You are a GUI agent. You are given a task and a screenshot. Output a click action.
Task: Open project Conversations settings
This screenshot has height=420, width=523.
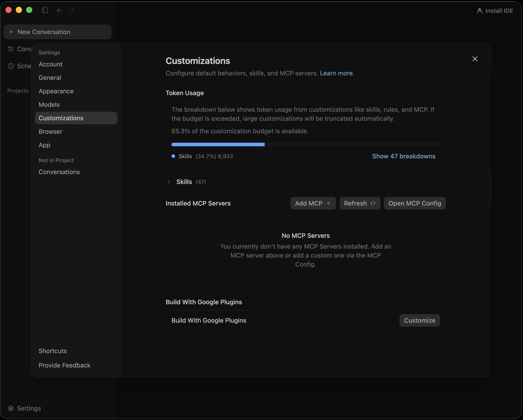[x=76, y=172]
